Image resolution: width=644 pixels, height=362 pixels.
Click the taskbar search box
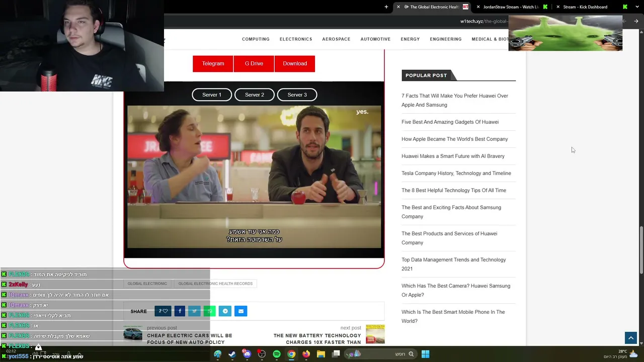point(380,354)
